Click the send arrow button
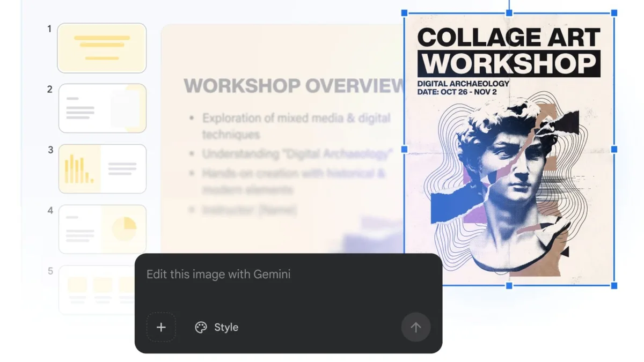Viewport: 644px width, 362px height. (416, 327)
